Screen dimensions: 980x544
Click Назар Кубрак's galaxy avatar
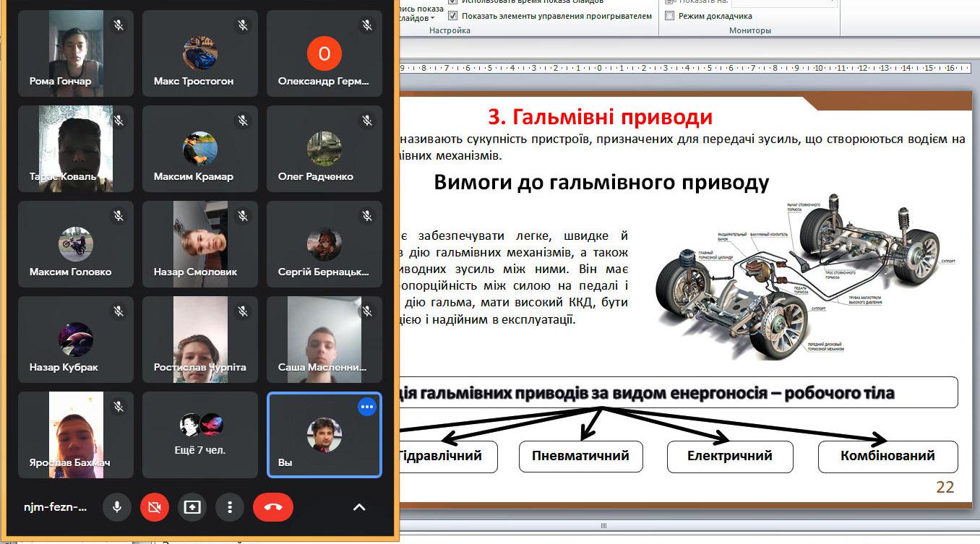pyautogui.click(x=76, y=340)
